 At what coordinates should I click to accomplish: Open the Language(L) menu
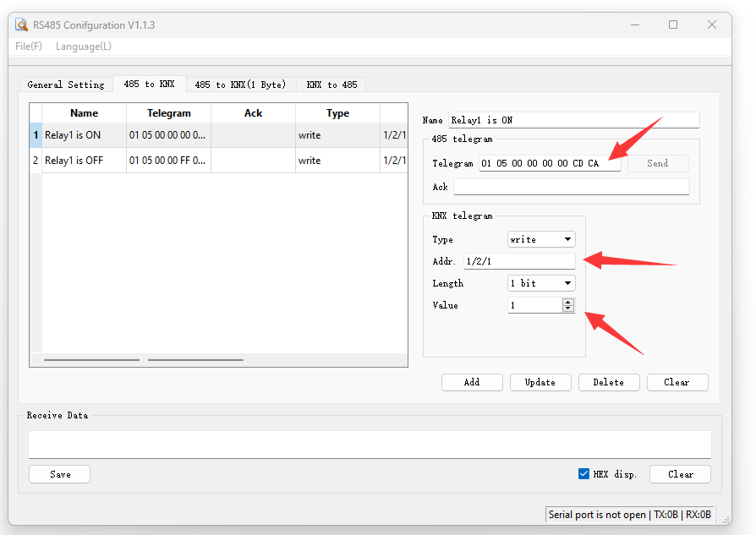(x=83, y=46)
